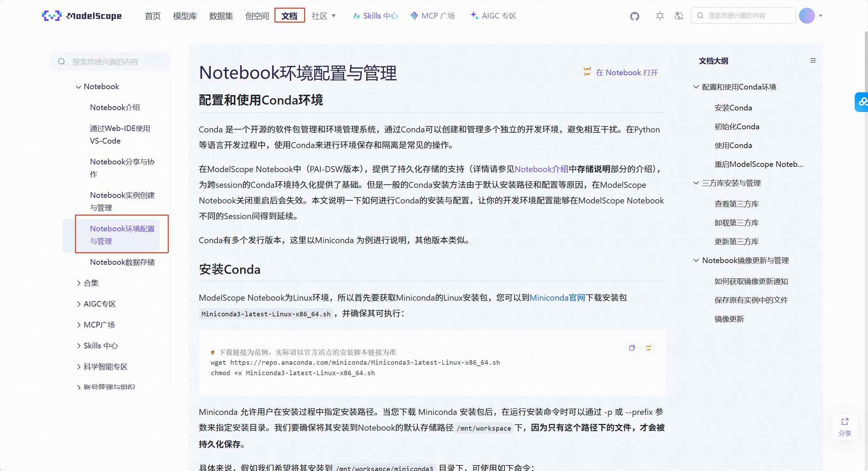Screen dimensions: 868x471
Task: Toggle the light/dark theme sun icon
Action: [659, 16]
